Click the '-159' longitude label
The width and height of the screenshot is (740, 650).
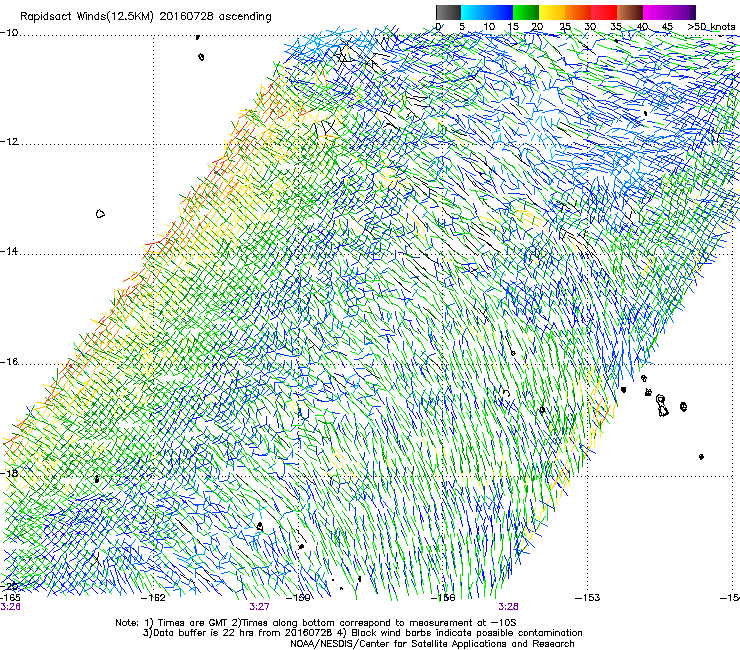(x=298, y=598)
